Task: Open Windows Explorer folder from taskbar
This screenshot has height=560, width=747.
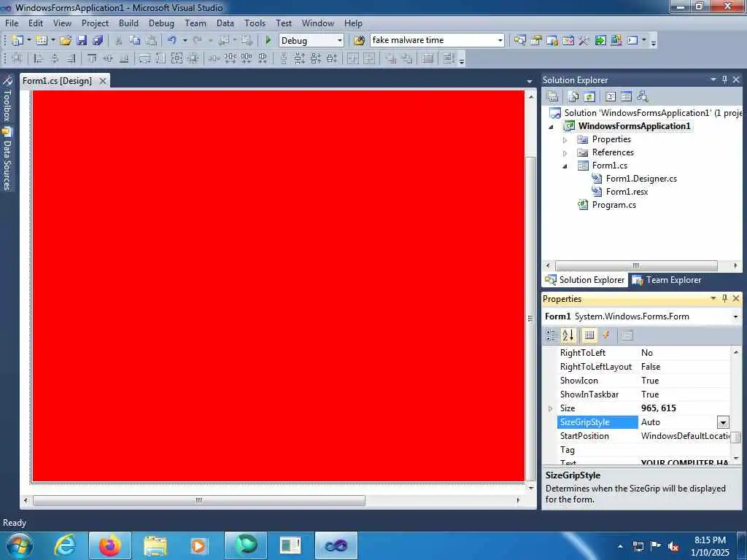Action: [155, 545]
